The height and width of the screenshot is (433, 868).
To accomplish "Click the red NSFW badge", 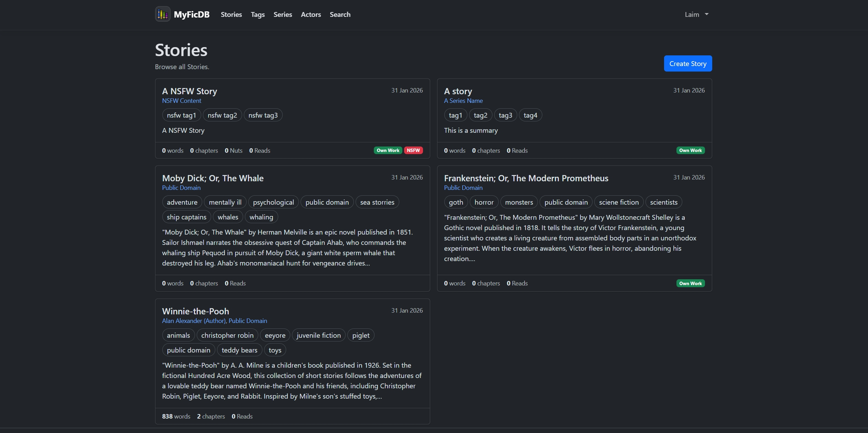I will pyautogui.click(x=413, y=150).
